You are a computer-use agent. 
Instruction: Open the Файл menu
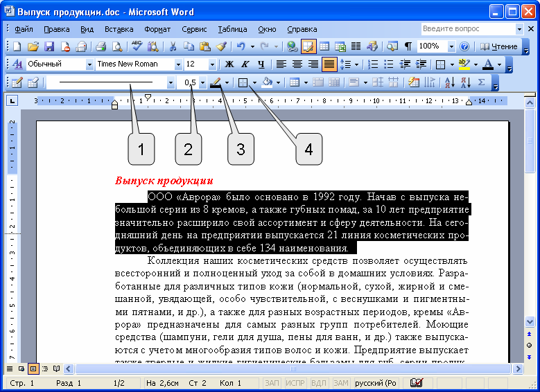tap(24, 29)
